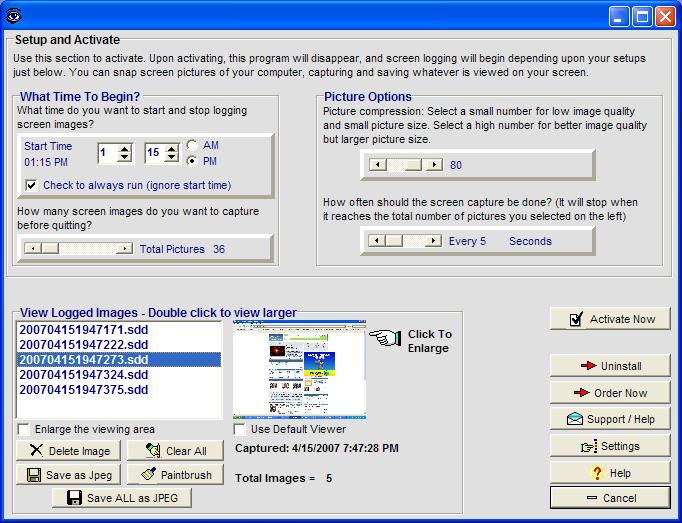
Task: Click the envelope icon on Support / Help
Action: 575,419
